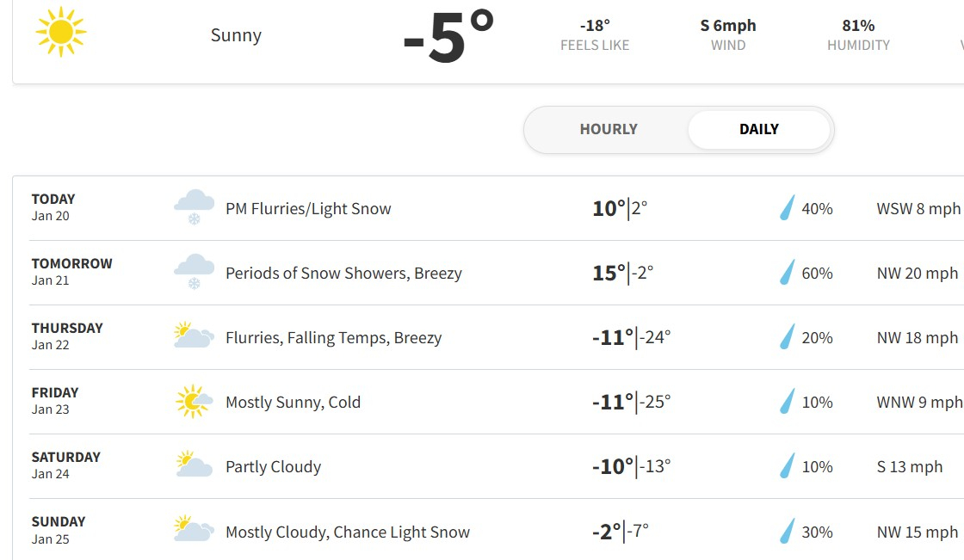The width and height of the screenshot is (964, 560).
Task: Click Sunday's -2° high temperature
Action: 608,531
